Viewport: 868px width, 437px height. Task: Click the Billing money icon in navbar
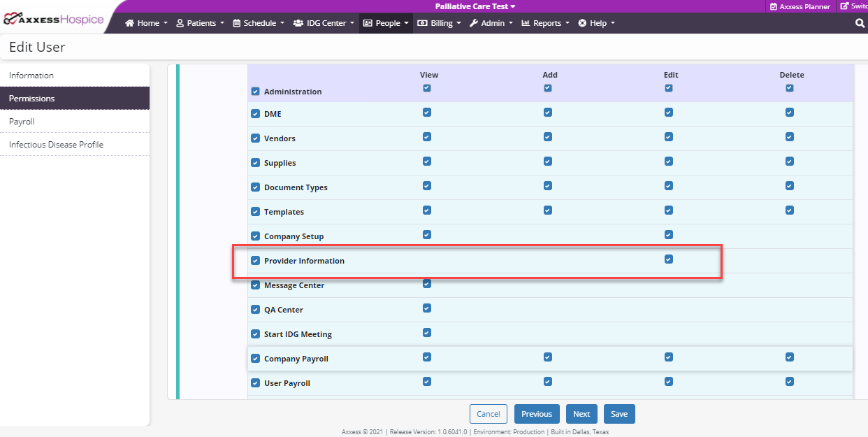(422, 23)
